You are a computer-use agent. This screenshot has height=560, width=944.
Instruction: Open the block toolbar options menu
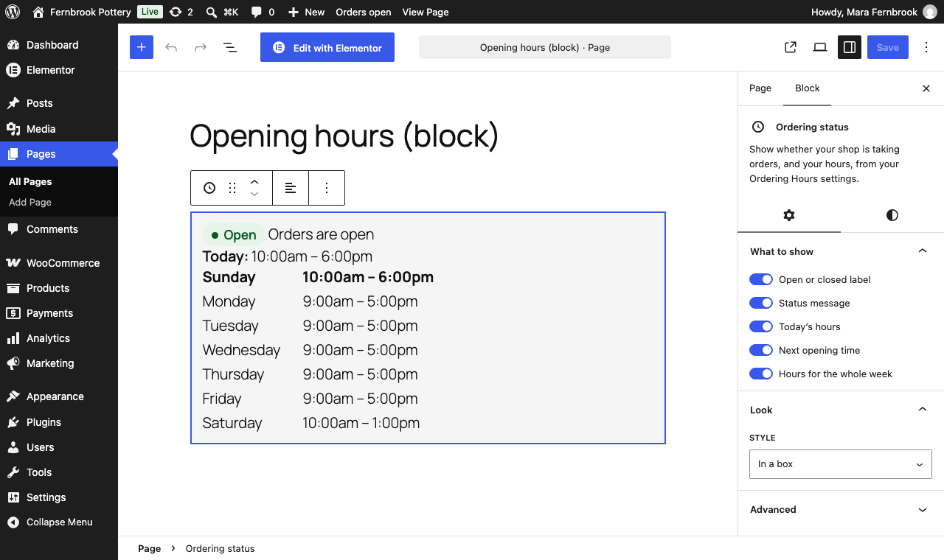[x=327, y=188]
